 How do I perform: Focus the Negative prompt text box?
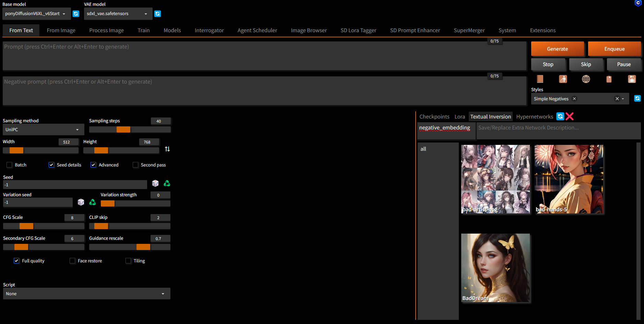pyautogui.click(x=264, y=91)
